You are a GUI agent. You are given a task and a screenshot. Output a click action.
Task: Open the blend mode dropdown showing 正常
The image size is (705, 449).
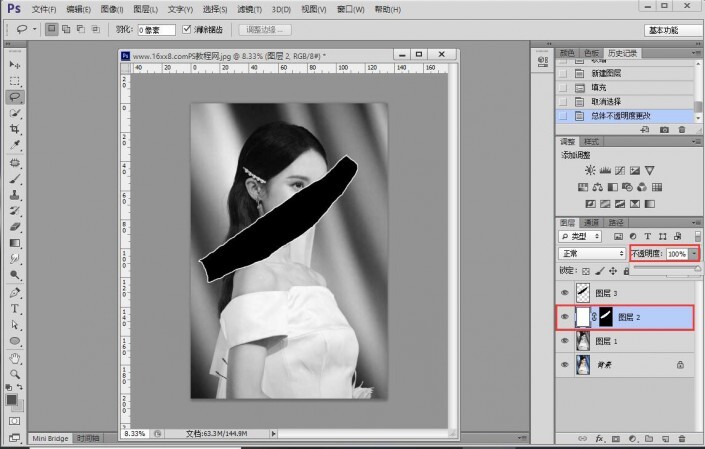coord(593,254)
